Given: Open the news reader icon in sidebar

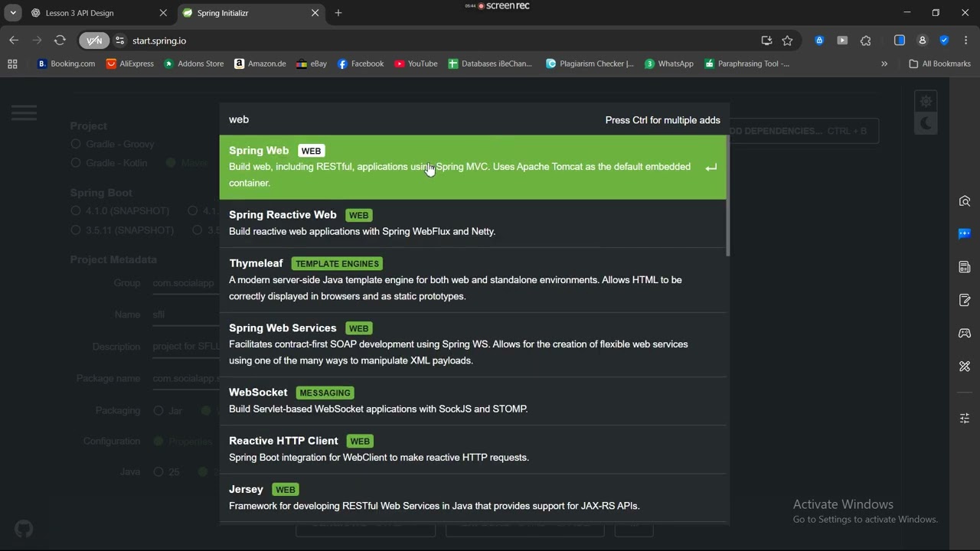Looking at the screenshot, I should point(965,267).
